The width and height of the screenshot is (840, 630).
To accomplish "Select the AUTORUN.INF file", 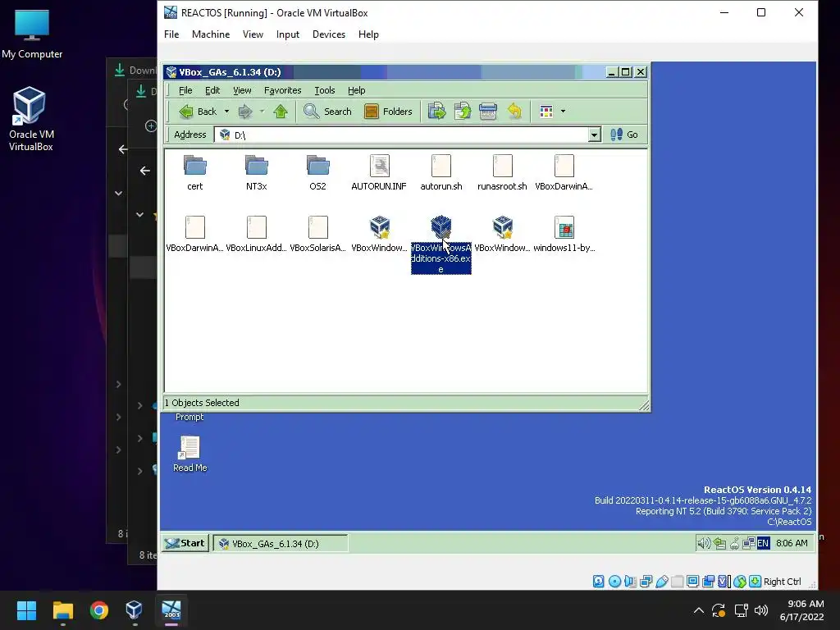I will tap(379, 172).
